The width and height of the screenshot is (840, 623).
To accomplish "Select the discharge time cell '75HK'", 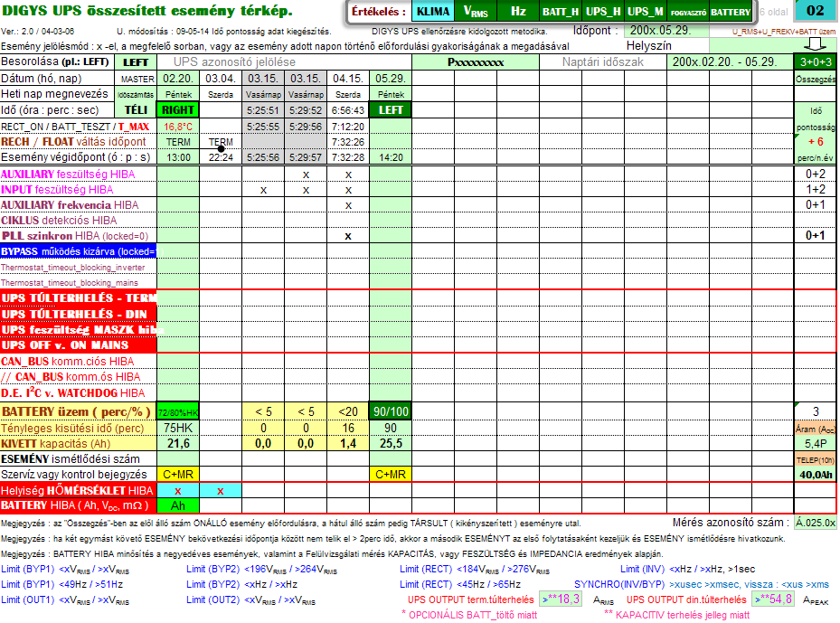I will point(178,428).
